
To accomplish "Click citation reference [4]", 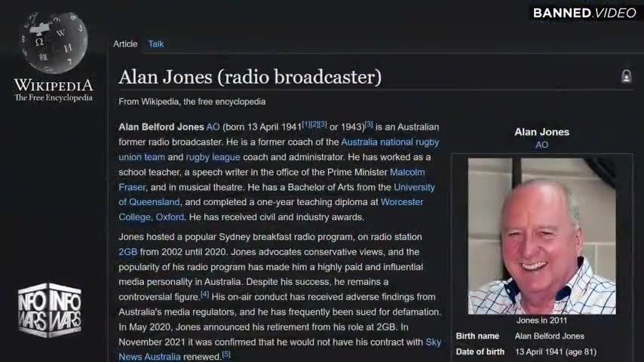I will pos(204,294).
